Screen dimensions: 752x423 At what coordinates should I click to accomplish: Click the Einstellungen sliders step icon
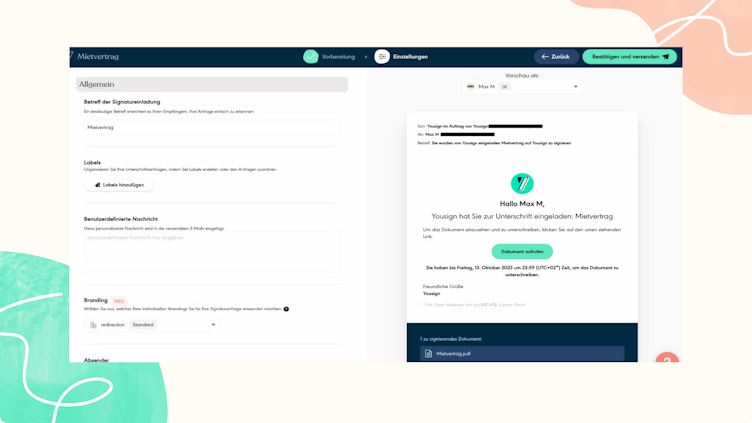(382, 57)
